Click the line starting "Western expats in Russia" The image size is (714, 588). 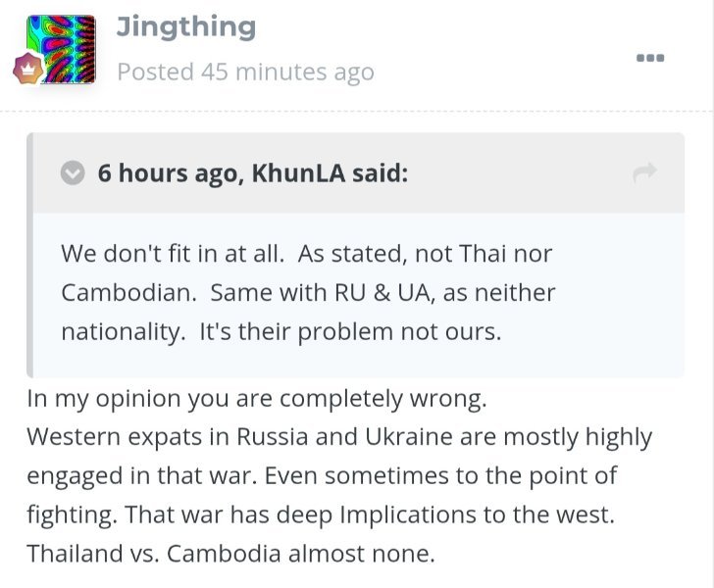point(339,438)
